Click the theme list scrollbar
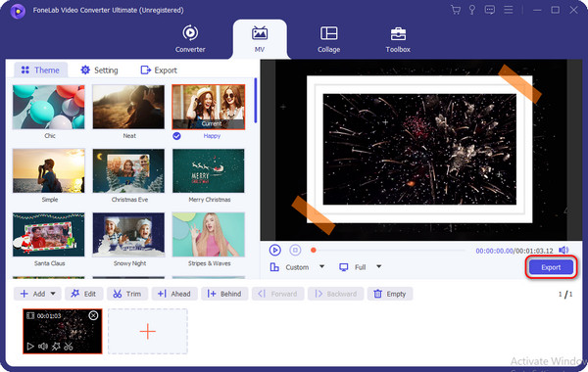 256,101
